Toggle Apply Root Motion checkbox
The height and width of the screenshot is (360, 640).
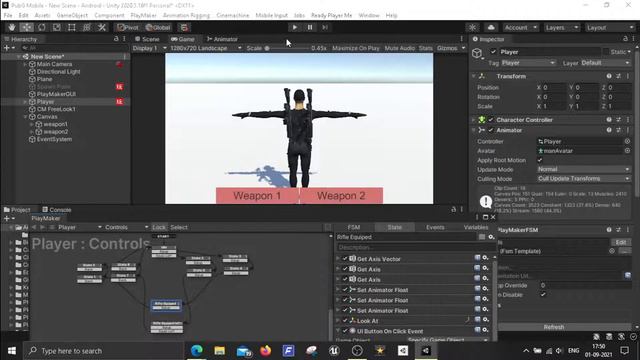[x=540, y=160]
